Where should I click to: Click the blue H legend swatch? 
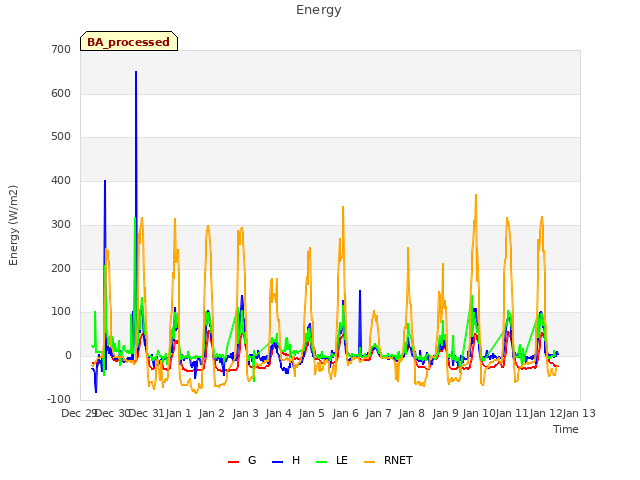coord(277,462)
